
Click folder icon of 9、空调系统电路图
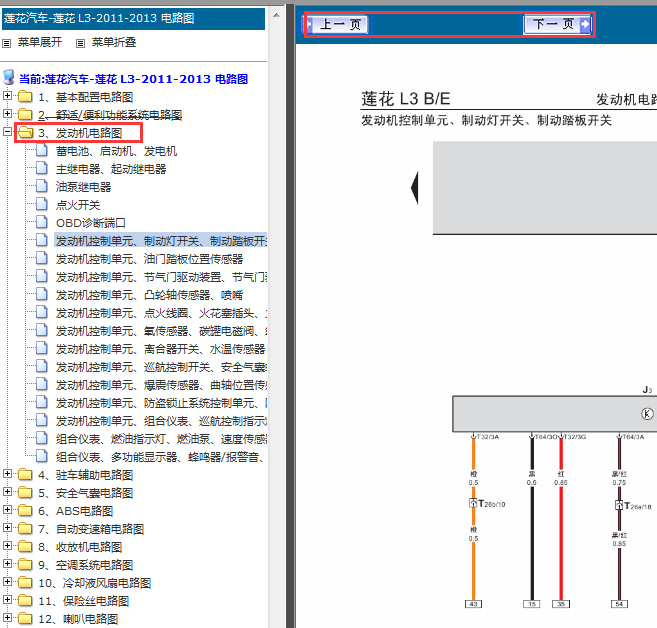[x=25, y=564]
